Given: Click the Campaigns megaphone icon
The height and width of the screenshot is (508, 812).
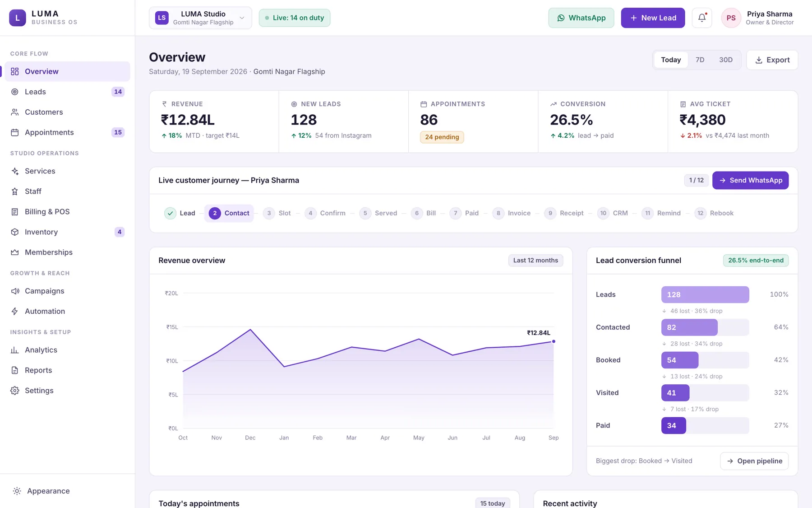Looking at the screenshot, I should 15,291.
